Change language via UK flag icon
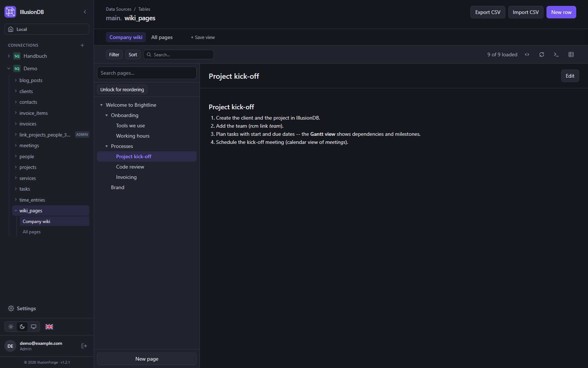 (x=49, y=326)
